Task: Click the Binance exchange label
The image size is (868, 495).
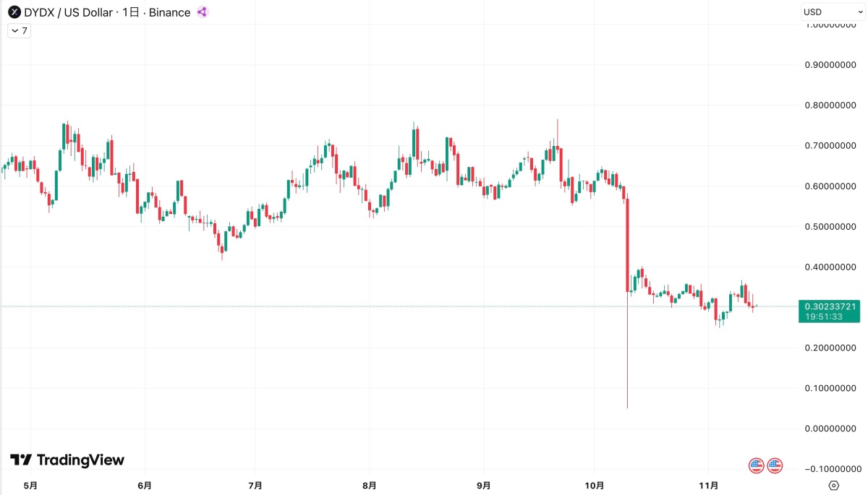Action: pos(170,12)
